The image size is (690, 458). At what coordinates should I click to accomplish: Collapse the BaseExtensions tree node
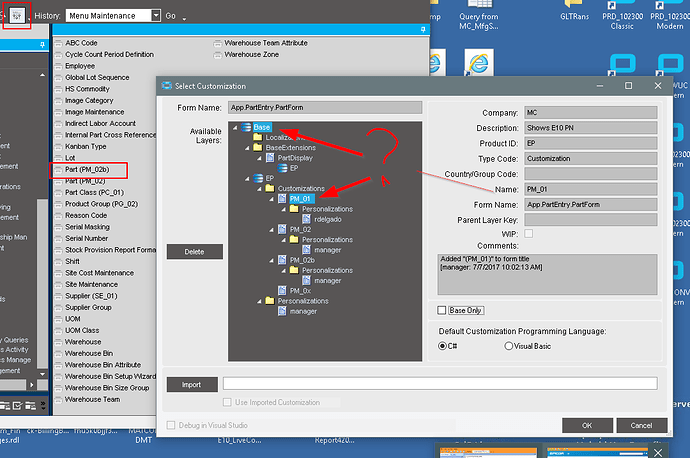pos(247,148)
